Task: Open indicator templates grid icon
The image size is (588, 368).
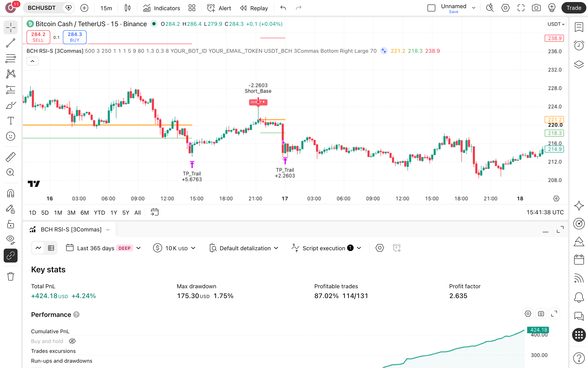Action: (192, 8)
